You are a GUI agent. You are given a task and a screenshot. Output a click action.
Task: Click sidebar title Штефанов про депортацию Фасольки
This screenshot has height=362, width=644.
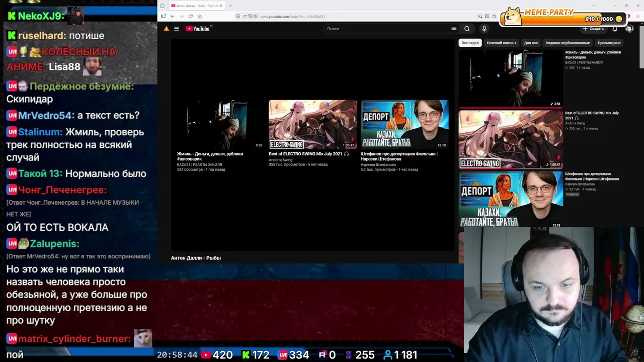pos(592,176)
